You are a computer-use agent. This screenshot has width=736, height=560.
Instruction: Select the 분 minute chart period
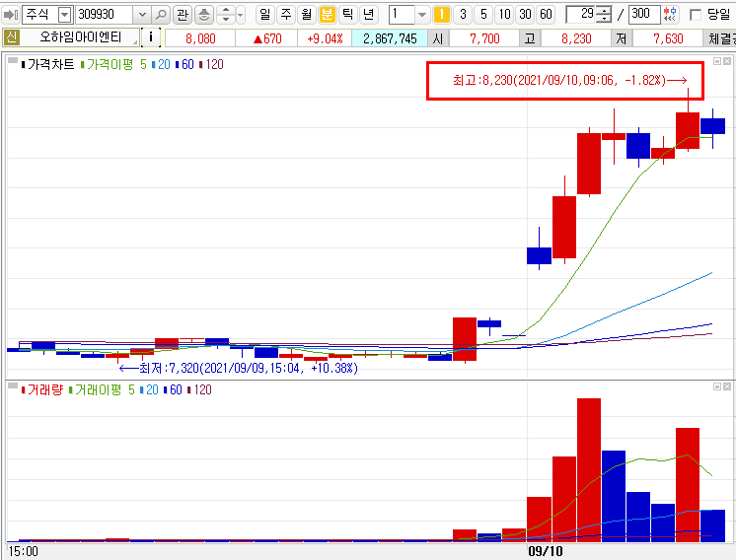click(327, 14)
